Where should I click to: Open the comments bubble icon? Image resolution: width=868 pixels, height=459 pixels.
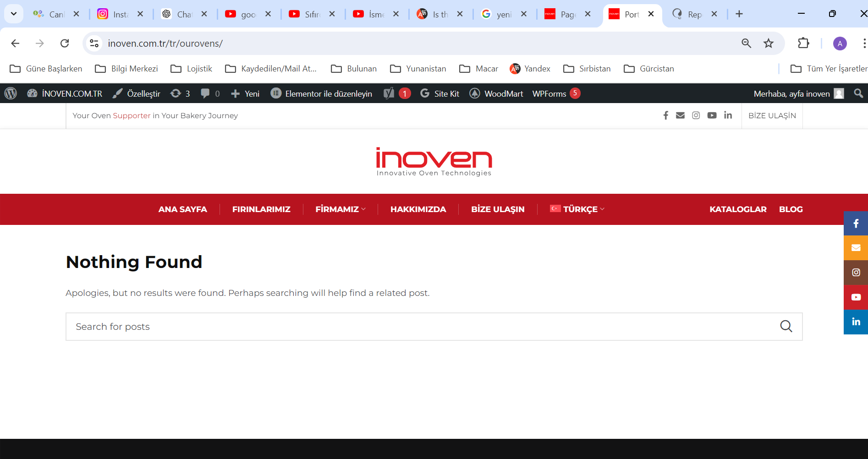pyautogui.click(x=210, y=93)
